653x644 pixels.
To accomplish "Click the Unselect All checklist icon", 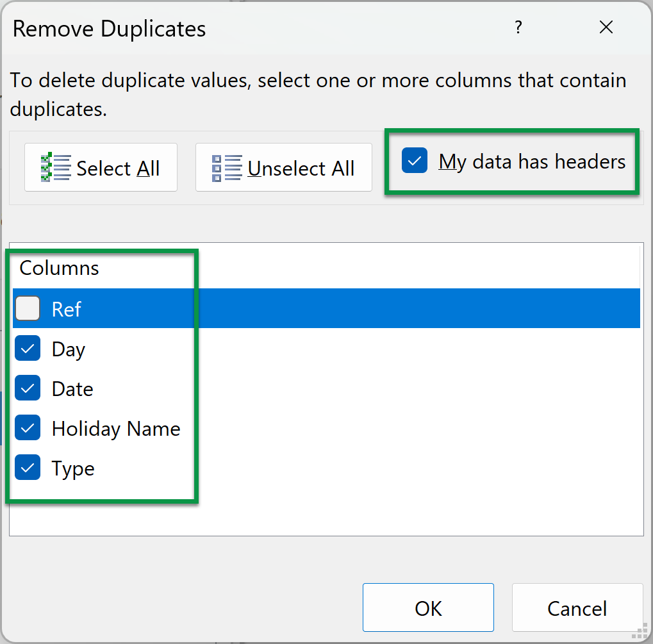I will tap(226, 168).
